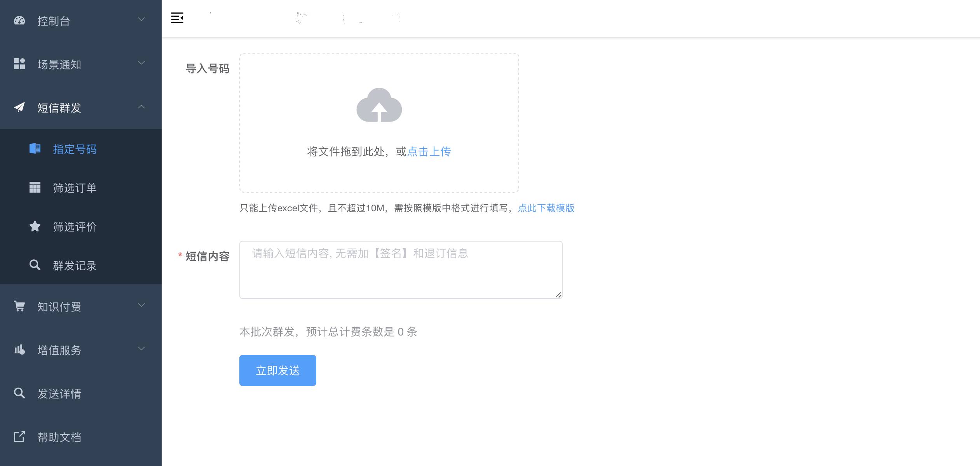This screenshot has height=466, width=980.
Task: Click the 导入号码 field label
Action: pos(208,68)
